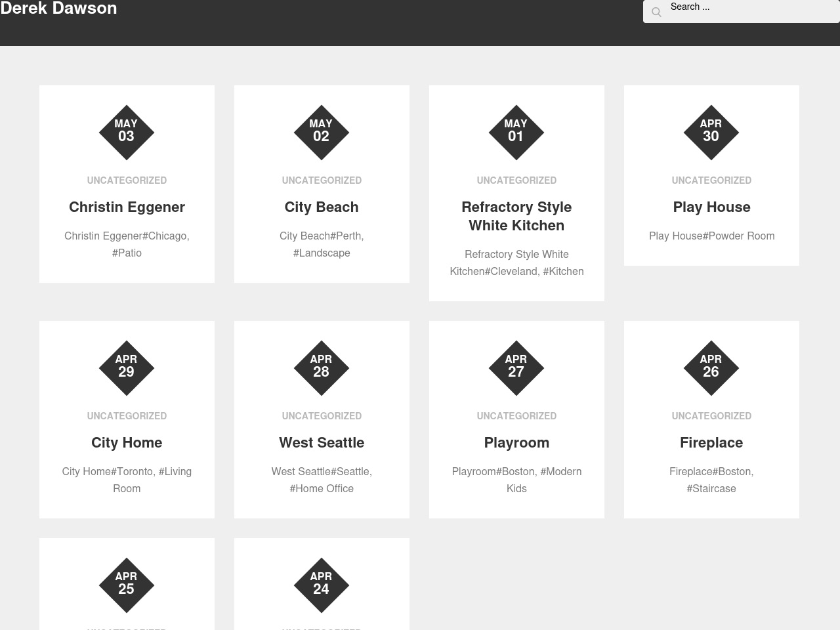840x630 pixels.
Task: Open the West Seattle post title
Action: tap(322, 442)
